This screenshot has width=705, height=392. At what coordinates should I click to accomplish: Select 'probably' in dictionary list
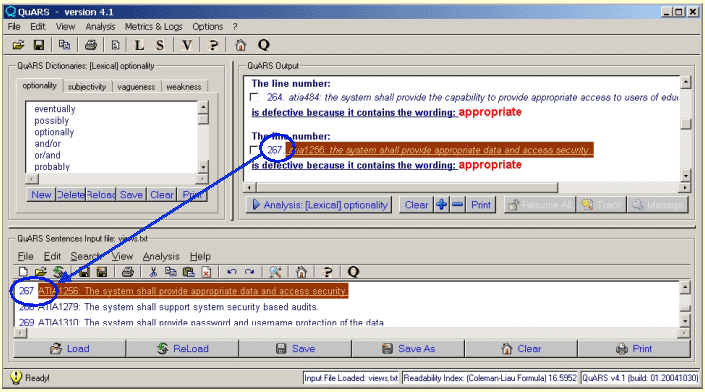tap(52, 167)
